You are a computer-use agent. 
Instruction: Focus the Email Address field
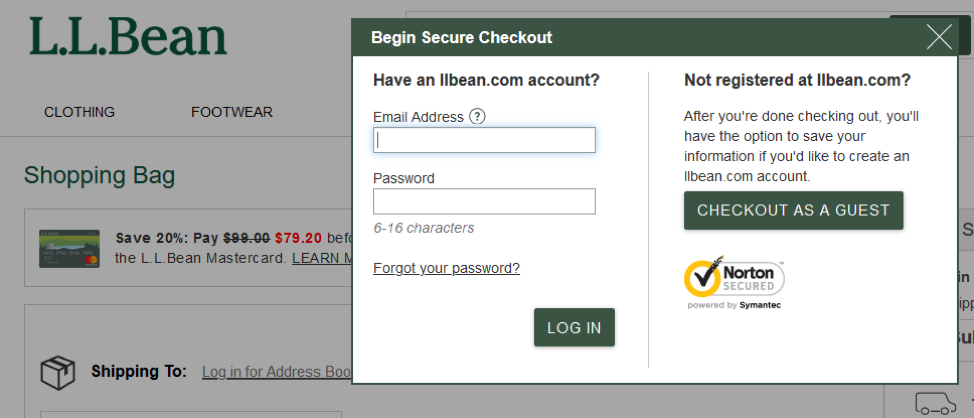click(484, 140)
